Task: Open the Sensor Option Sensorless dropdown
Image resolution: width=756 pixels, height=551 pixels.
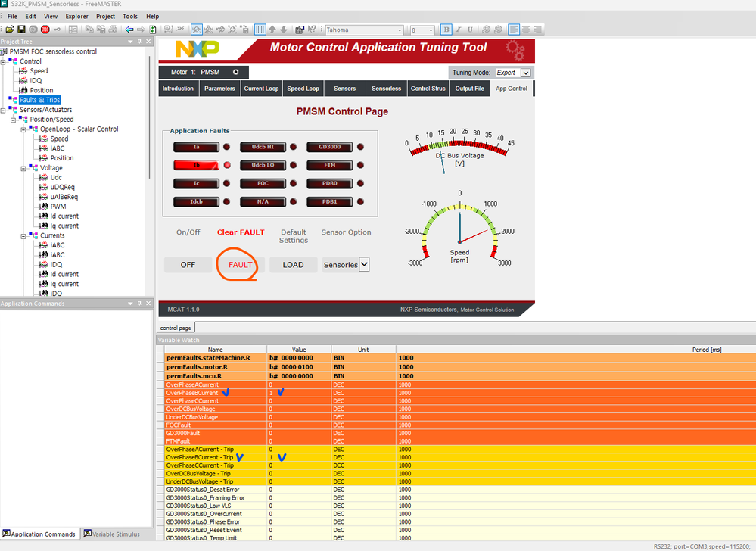Action: 365,264
